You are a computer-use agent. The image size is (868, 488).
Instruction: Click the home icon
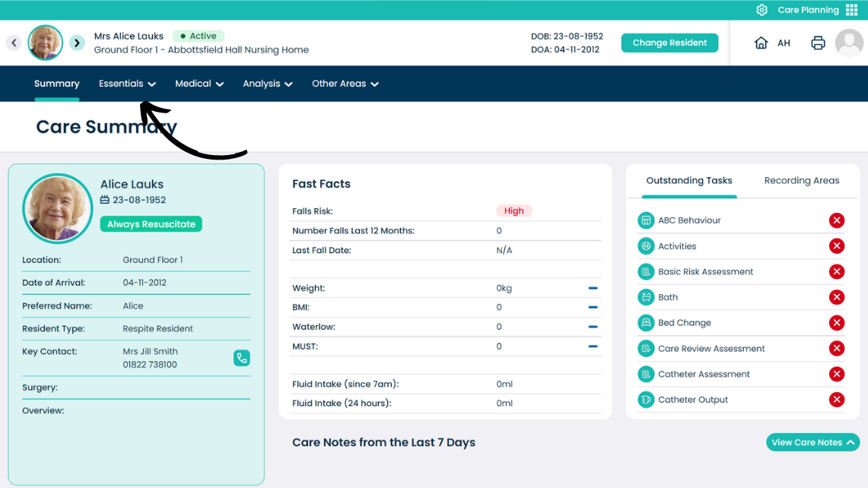761,43
